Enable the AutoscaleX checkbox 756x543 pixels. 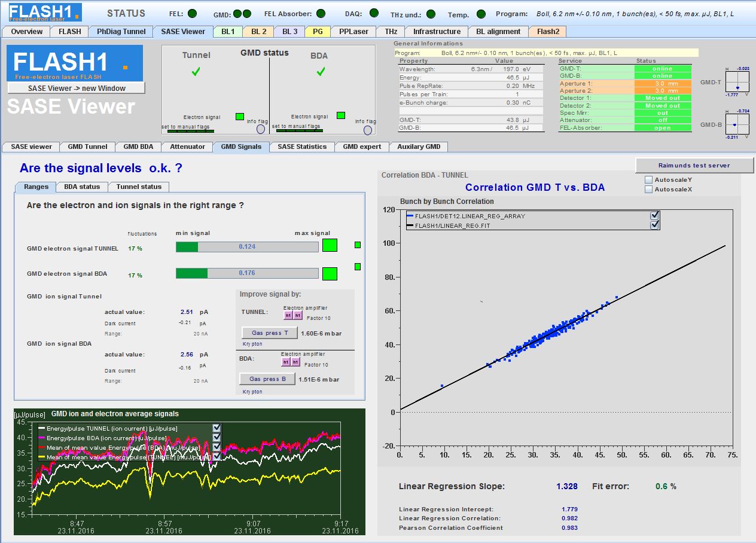coord(649,190)
